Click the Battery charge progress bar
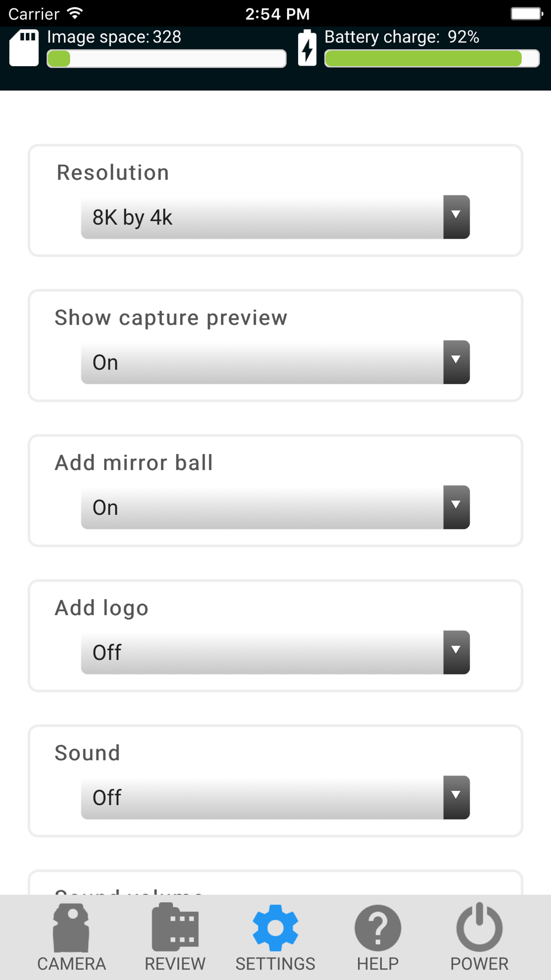Image resolution: width=551 pixels, height=980 pixels. 432,58
